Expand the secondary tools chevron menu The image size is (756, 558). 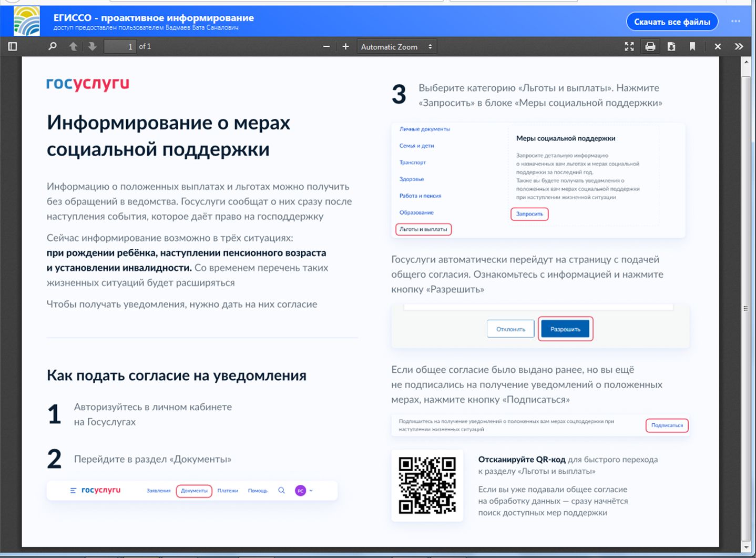[739, 47]
